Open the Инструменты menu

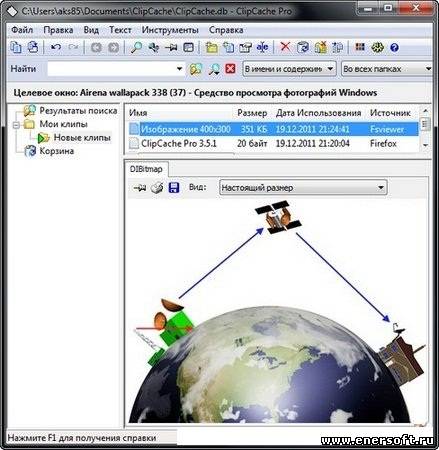[x=170, y=30]
